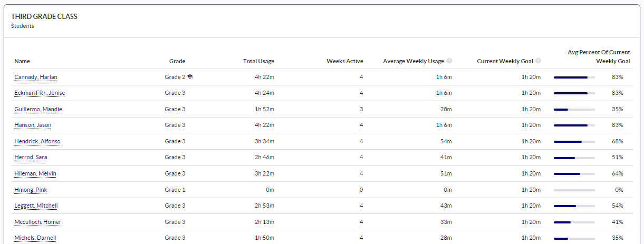Click the info icon next to Average Weekly Usage

449,61
